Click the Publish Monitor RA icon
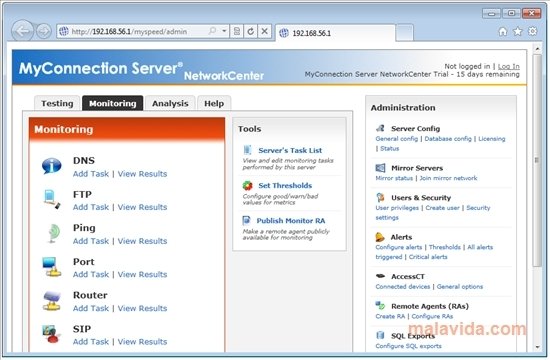The width and height of the screenshot is (550, 360). (247, 220)
